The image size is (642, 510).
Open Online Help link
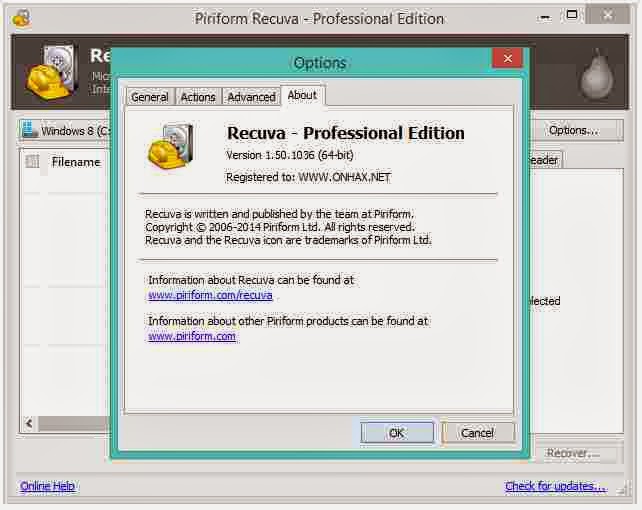[x=47, y=486]
